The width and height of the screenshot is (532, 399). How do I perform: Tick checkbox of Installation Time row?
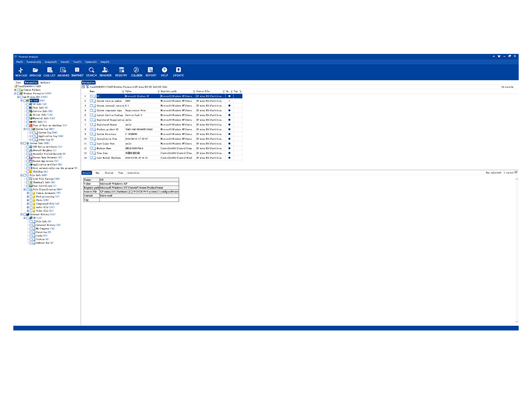(91, 139)
